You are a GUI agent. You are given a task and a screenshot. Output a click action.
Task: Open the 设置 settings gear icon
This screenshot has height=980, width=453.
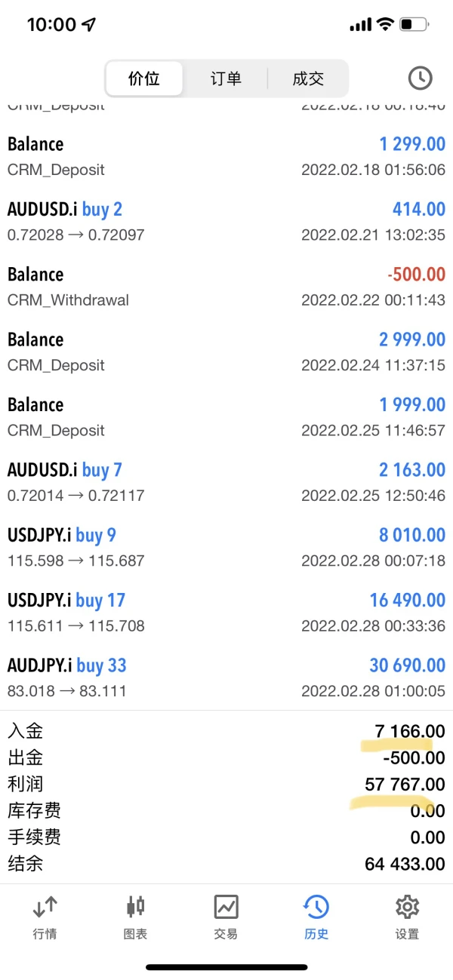pos(407,907)
